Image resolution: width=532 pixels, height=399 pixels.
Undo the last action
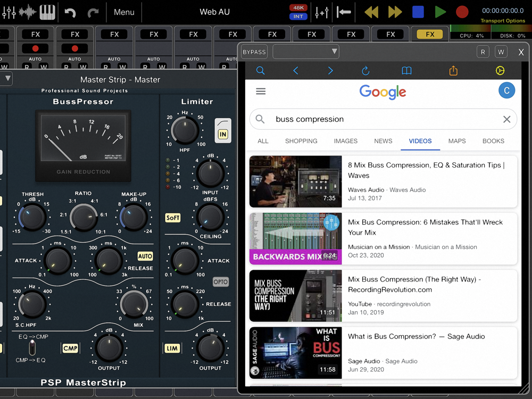coord(70,13)
